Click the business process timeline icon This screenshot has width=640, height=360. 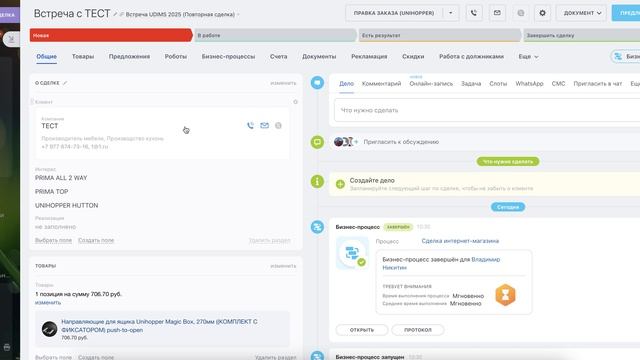[317, 227]
